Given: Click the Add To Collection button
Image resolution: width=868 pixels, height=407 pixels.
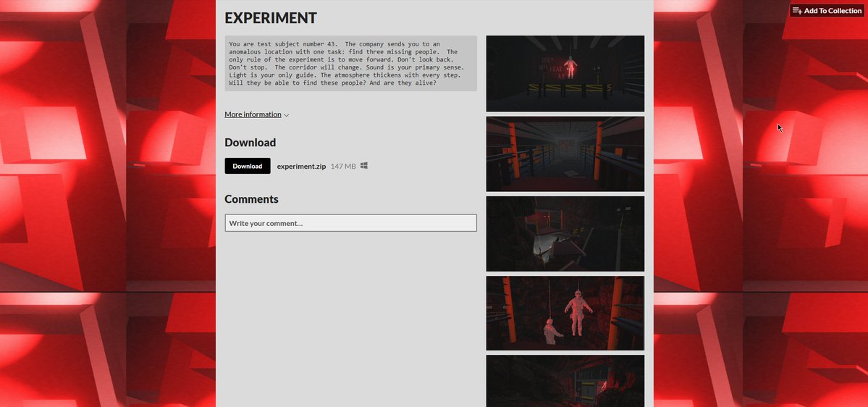Looking at the screenshot, I should (827, 11).
